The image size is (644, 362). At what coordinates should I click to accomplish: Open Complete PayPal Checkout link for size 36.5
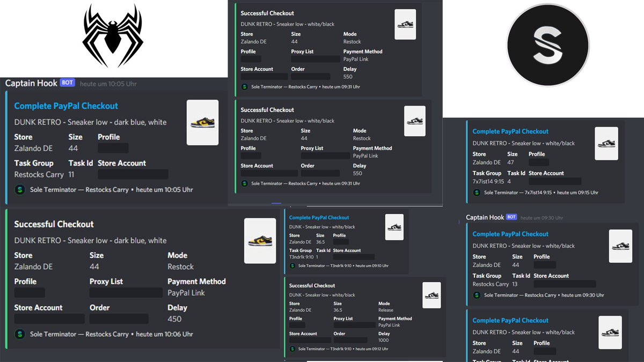(319, 218)
